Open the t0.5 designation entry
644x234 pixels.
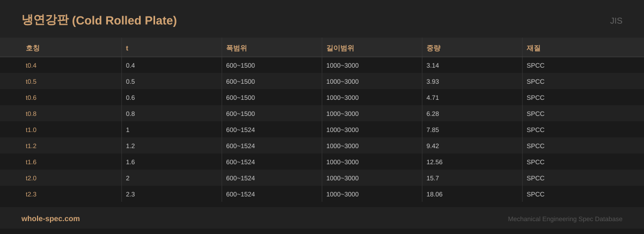[x=31, y=82]
